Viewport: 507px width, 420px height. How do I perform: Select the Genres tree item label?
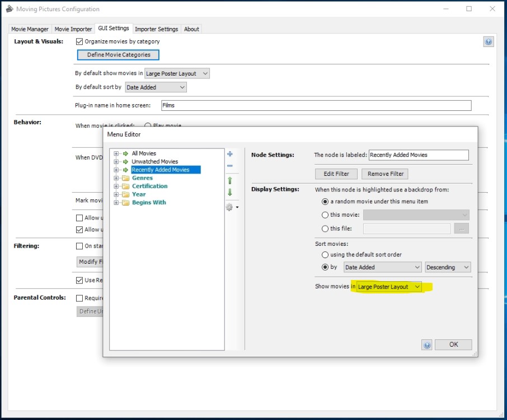click(x=142, y=178)
